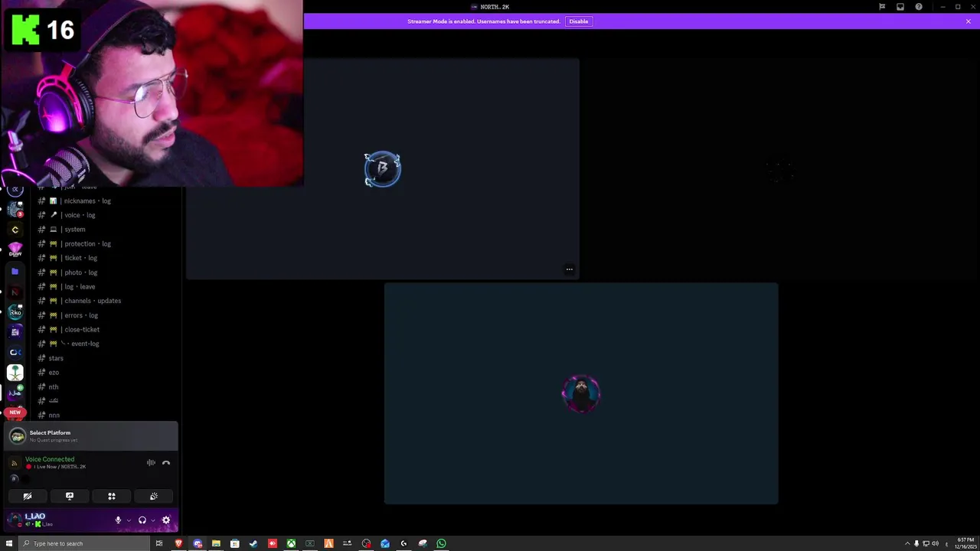Image resolution: width=980 pixels, height=551 pixels.
Task: Open the Voice Connected status details
Action: [50, 459]
